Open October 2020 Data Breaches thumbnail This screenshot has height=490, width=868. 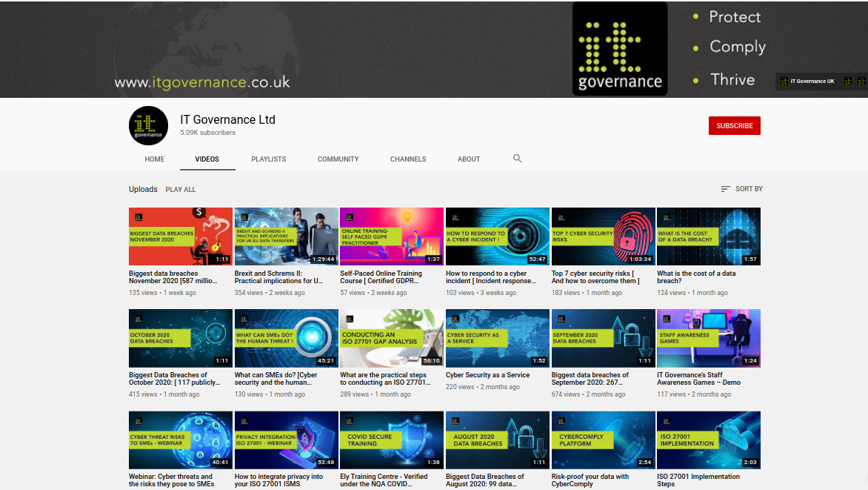(x=181, y=338)
